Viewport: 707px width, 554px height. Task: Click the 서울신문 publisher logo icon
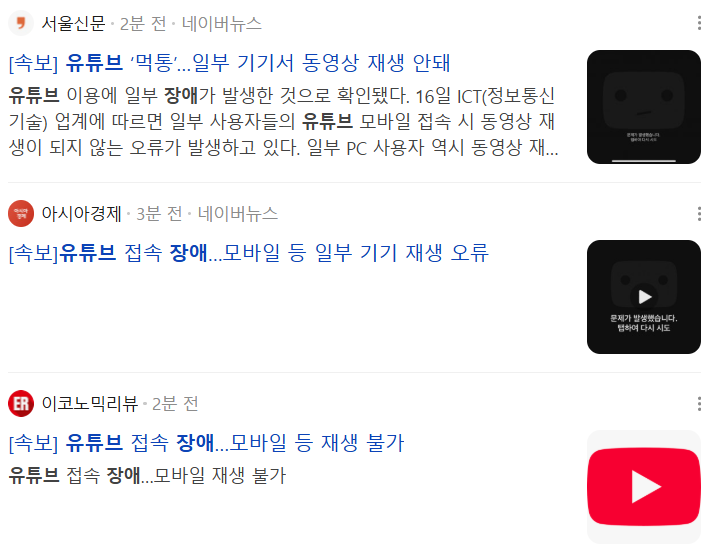(x=21, y=23)
